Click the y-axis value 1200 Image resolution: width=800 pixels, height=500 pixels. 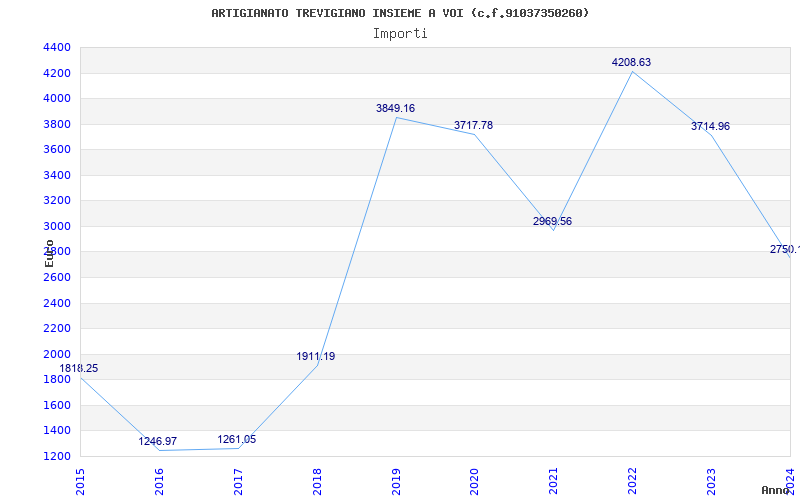pyautogui.click(x=57, y=456)
